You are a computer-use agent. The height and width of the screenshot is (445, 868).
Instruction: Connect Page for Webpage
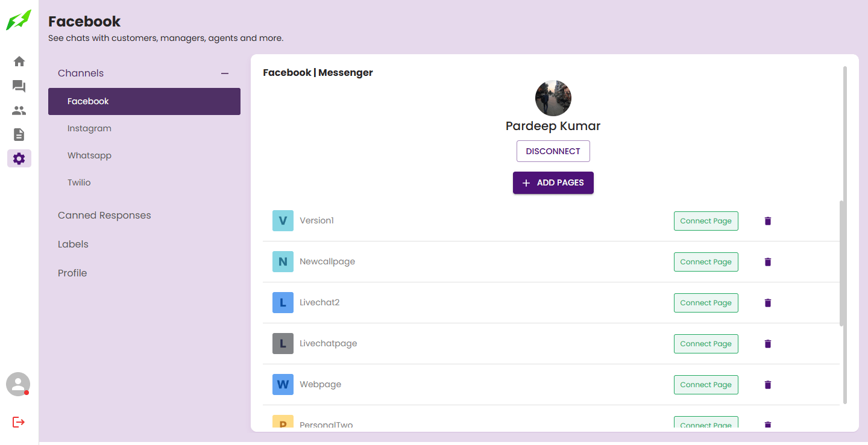706,385
